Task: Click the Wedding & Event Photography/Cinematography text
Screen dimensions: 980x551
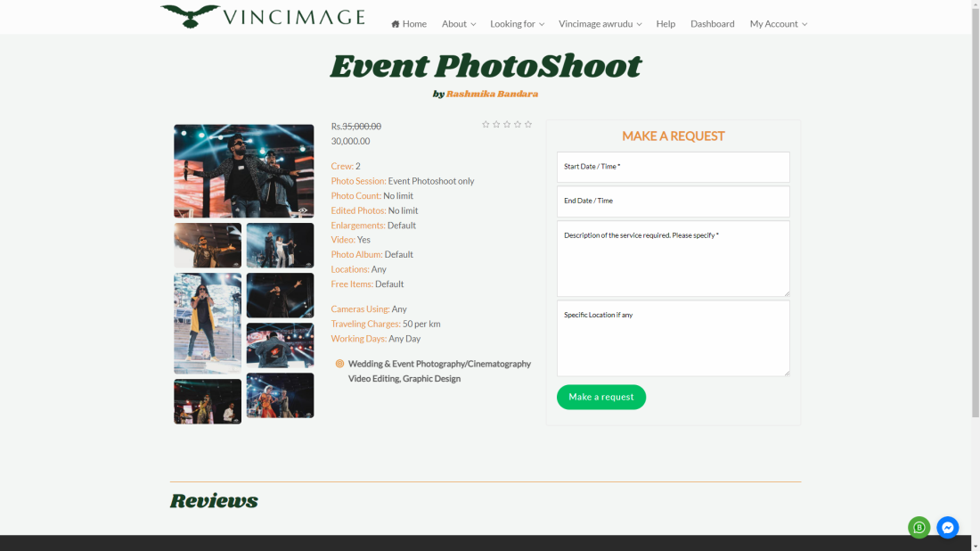Action: point(439,364)
